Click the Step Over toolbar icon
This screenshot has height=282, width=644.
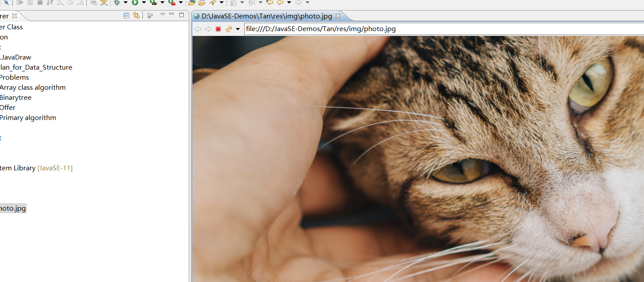70,3
